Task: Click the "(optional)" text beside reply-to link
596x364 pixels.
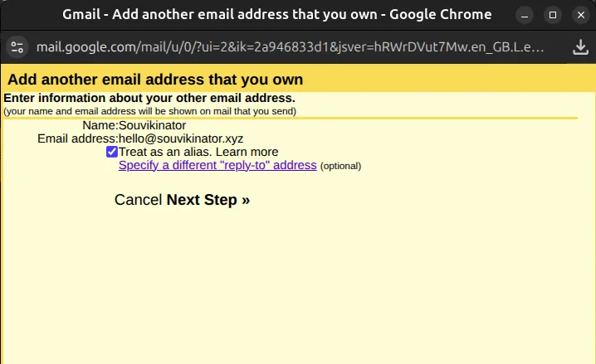Action: click(340, 166)
